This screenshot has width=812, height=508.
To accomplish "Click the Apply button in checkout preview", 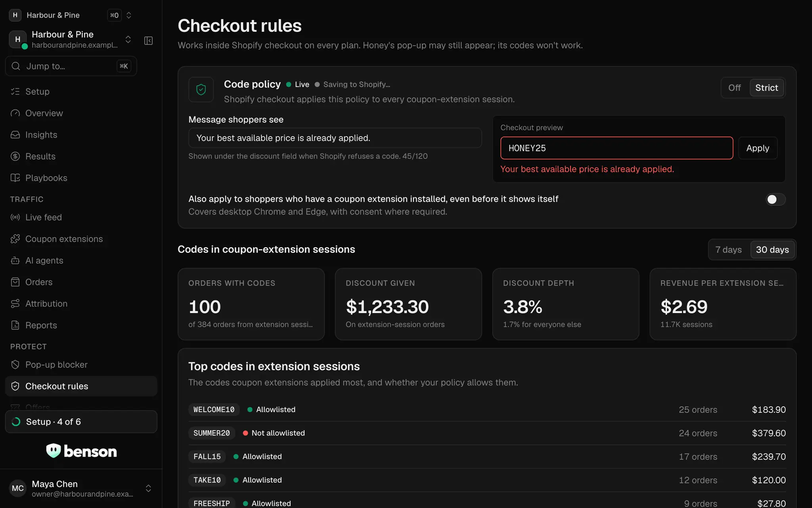I will coord(758,148).
